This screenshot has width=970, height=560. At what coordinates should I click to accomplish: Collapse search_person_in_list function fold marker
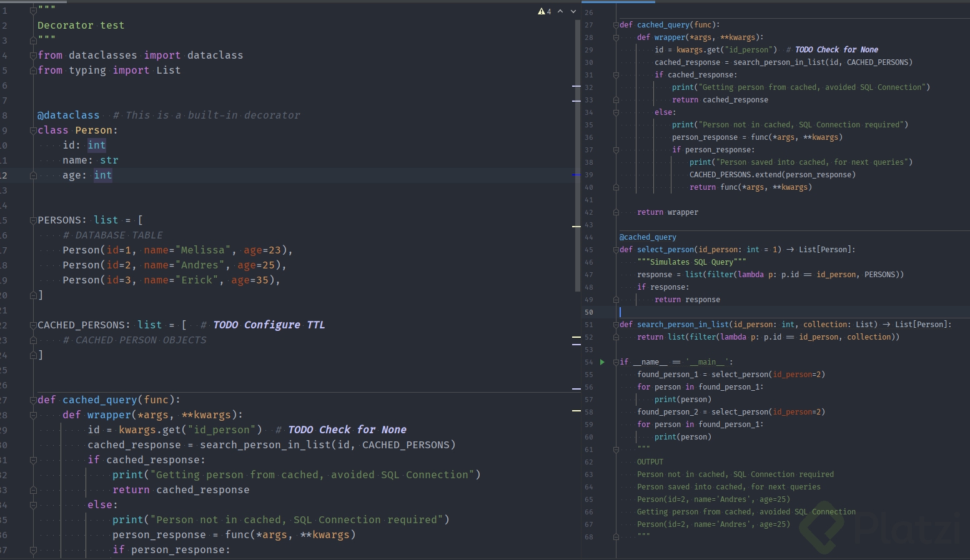pos(616,325)
